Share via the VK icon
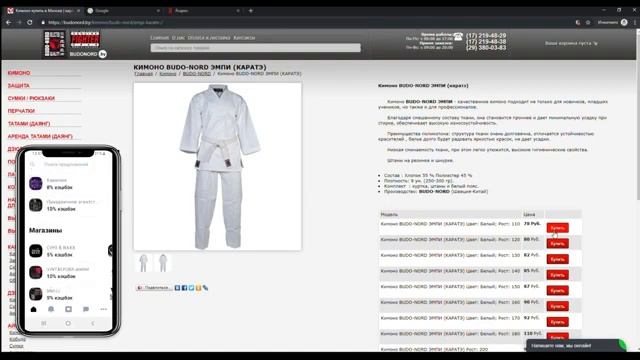 click(177, 288)
